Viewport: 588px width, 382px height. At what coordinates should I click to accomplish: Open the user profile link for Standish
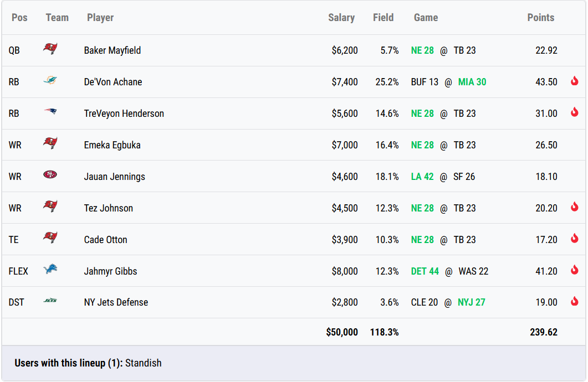coord(145,363)
